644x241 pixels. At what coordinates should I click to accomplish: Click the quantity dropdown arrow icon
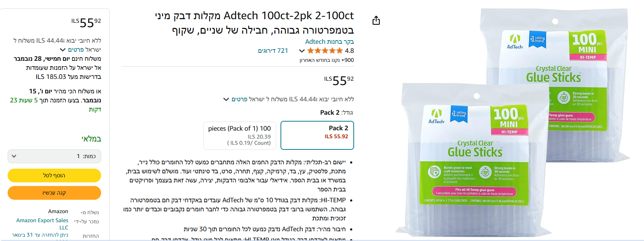(x=14, y=156)
